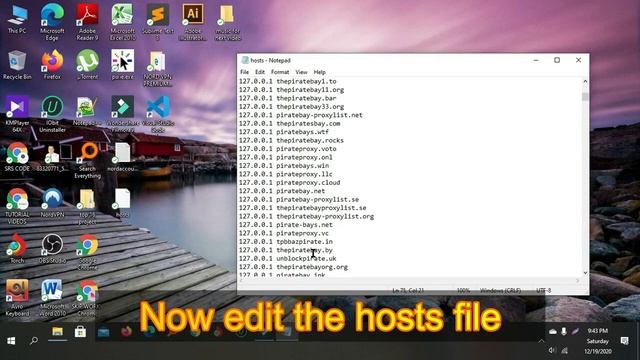Click the NORD VPN PREMIUM file icon
Image resolution: width=640 pixels, height=360 pixels.
[158, 69]
